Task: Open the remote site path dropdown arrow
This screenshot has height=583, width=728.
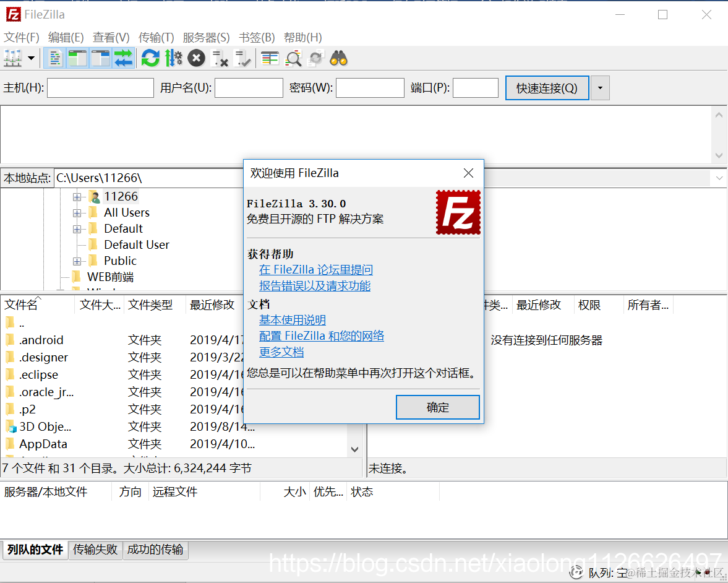Action: [x=719, y=178]
